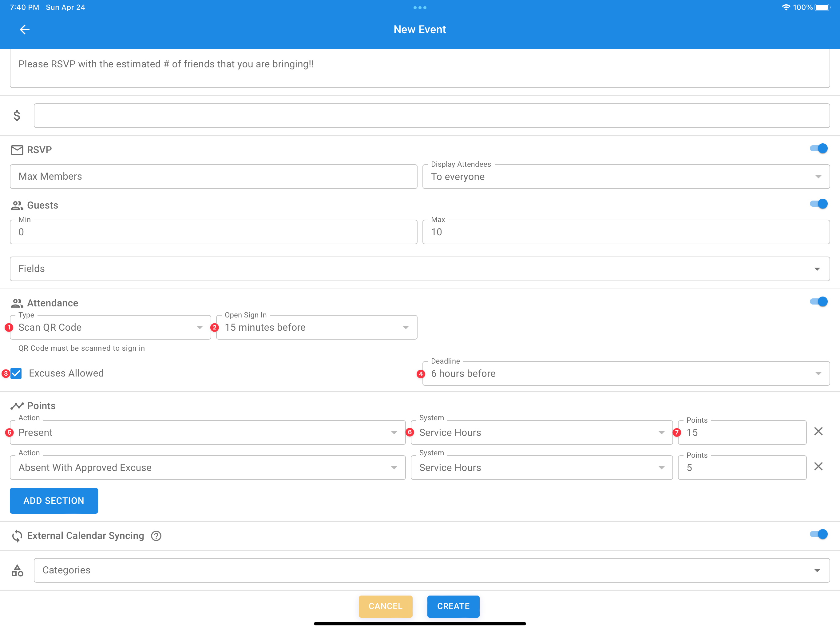Tap the battery indicator in status bar
840x630 pixels.
822,7
